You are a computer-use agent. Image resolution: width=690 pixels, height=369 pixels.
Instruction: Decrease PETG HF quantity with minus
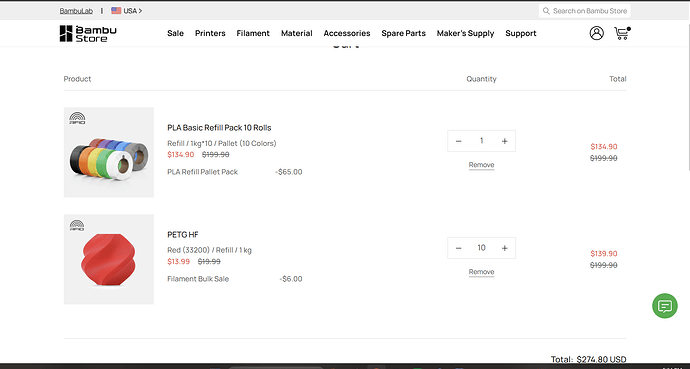coord(459,248)
